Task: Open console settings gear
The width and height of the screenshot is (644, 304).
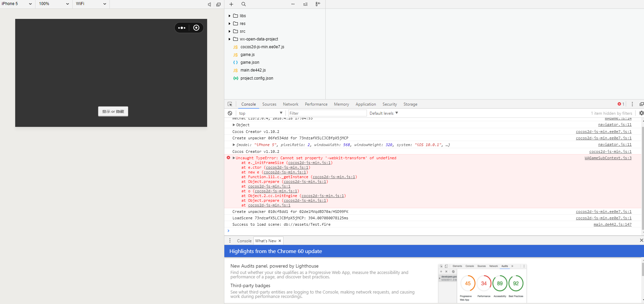Action: (641, 113)
